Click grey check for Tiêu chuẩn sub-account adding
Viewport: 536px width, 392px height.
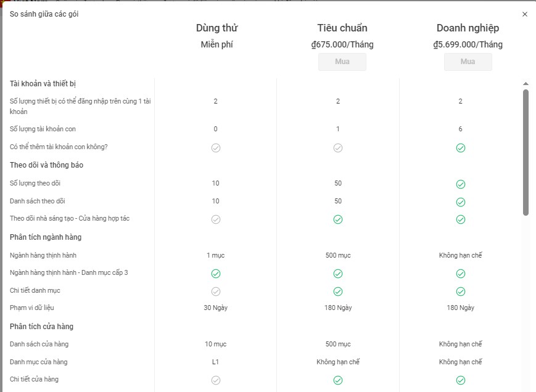337,148
